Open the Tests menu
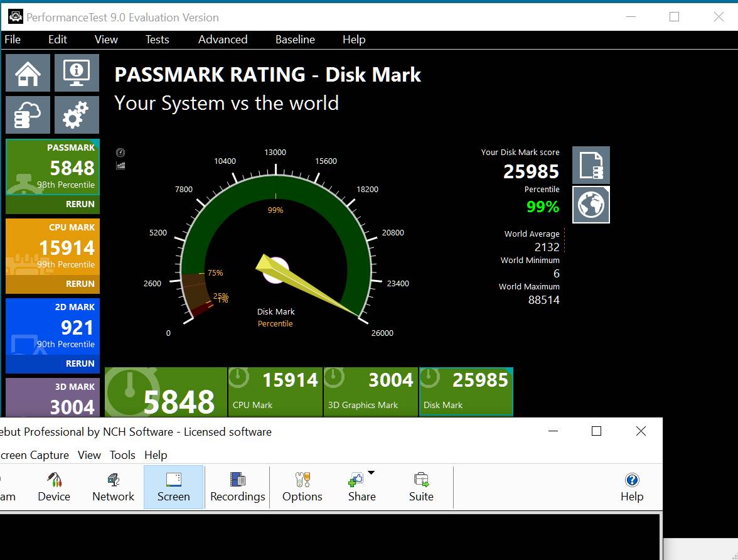 tap(157, 40)
